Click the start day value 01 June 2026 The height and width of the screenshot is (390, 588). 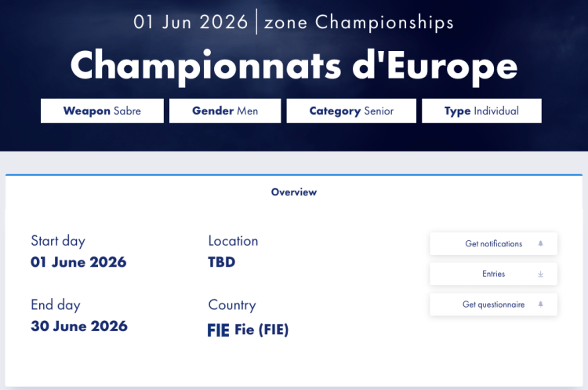pos(78,262)
